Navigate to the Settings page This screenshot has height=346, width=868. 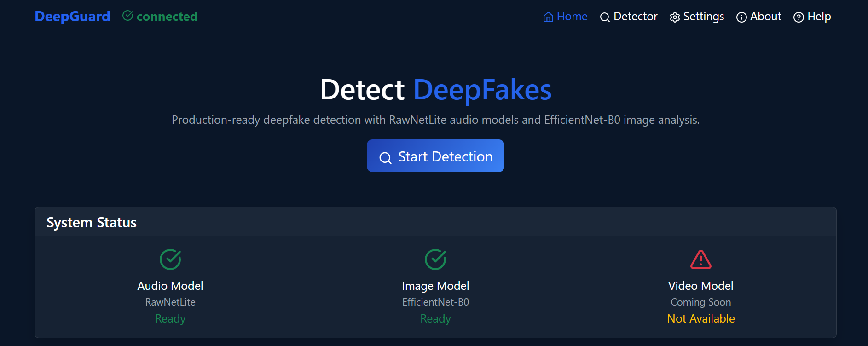(x=704, y=17)
